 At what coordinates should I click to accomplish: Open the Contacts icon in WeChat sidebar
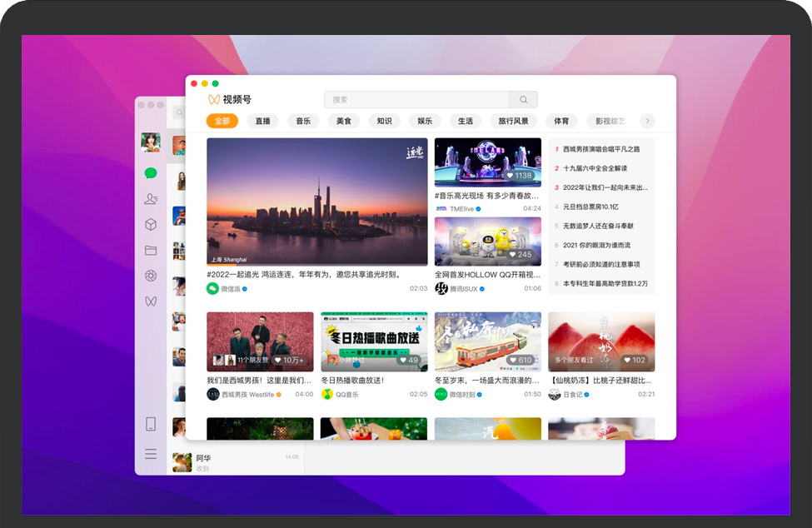[x=151, y=199]
